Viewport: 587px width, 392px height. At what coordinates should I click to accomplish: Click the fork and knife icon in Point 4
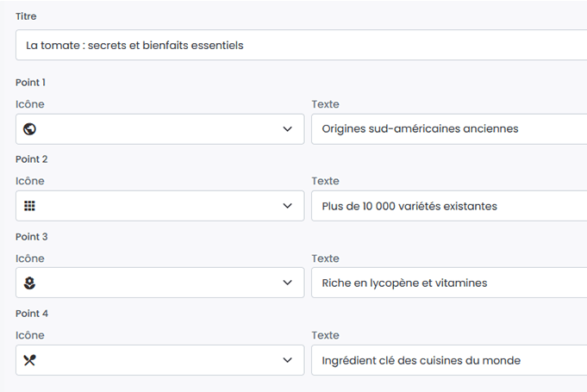click(30, 360)
